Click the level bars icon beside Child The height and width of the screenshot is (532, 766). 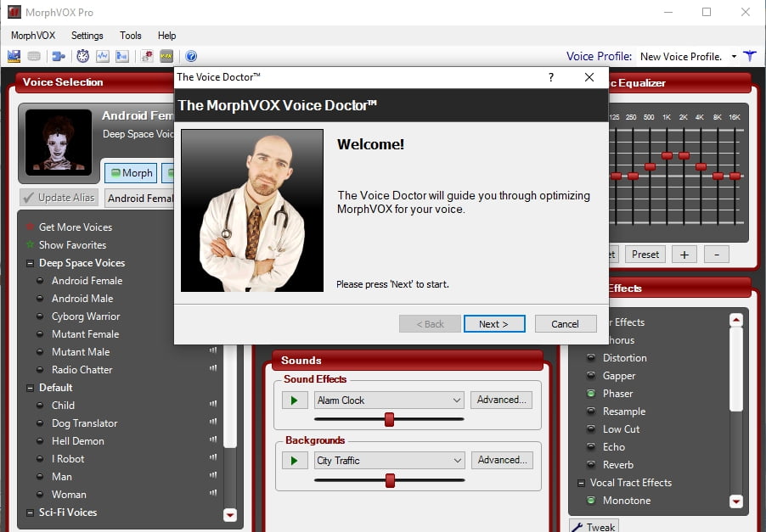pyautogui.click(x=213, y=404)
